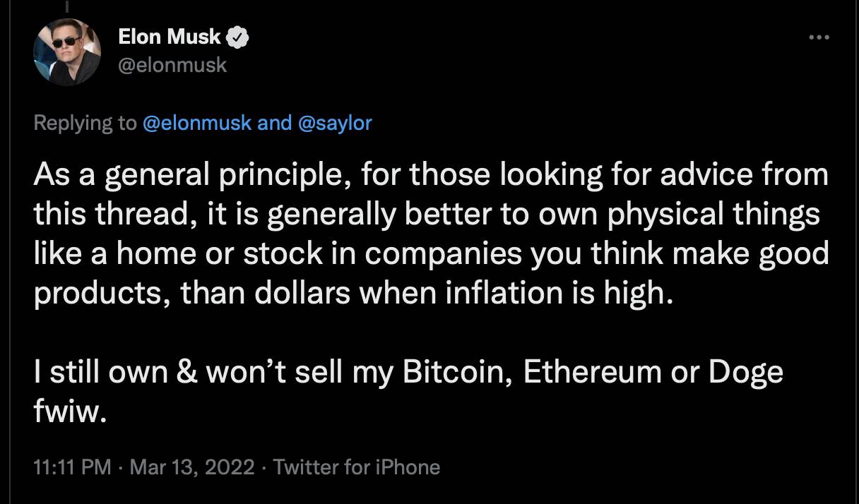The image size is (859, 504).
Task: Click the word 'and' between the mentions
Action: [x=276, y=123]
